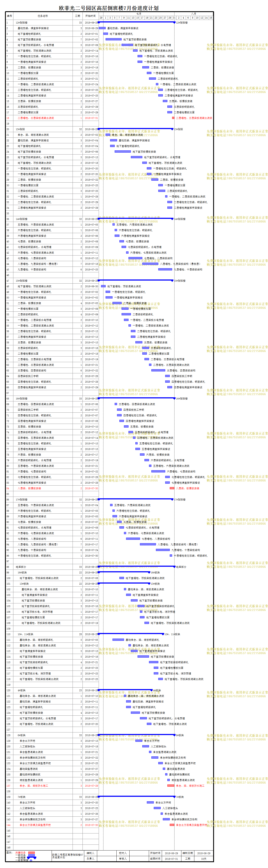Select the 编号 column header

point(10,16)
